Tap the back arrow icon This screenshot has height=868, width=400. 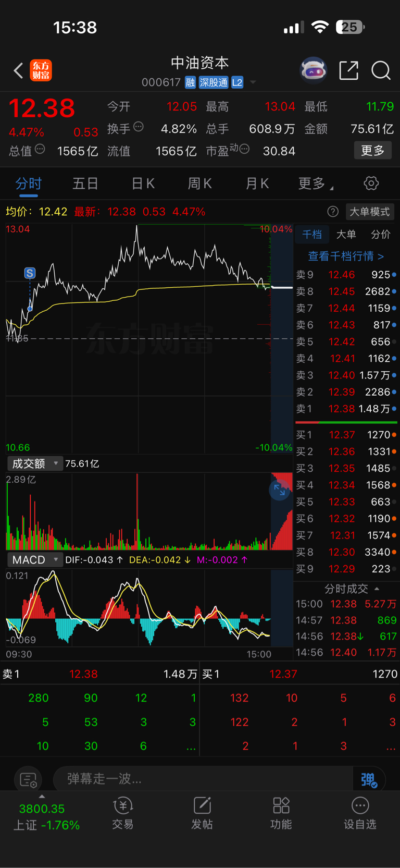pos(18,70)
